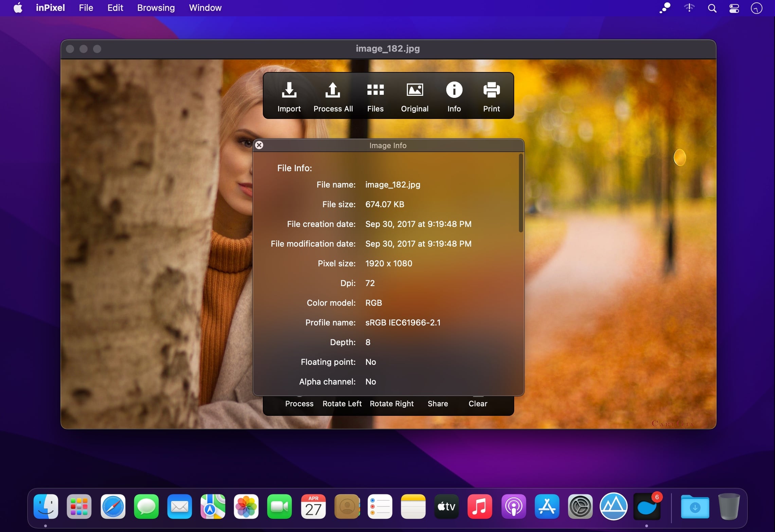775x532 pixels.
Task: Open the Apple menu
Action: [x=18, y=8]
